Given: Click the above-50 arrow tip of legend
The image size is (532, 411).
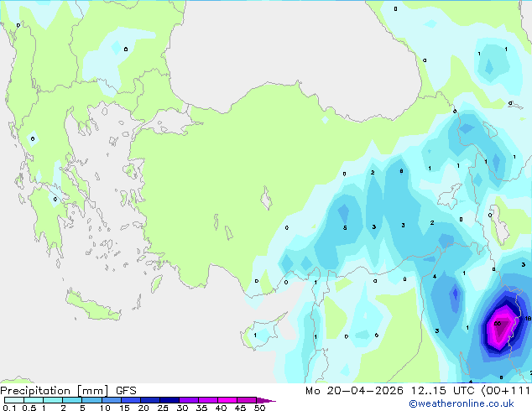Looking at the screenshot, I should (266, 400).
